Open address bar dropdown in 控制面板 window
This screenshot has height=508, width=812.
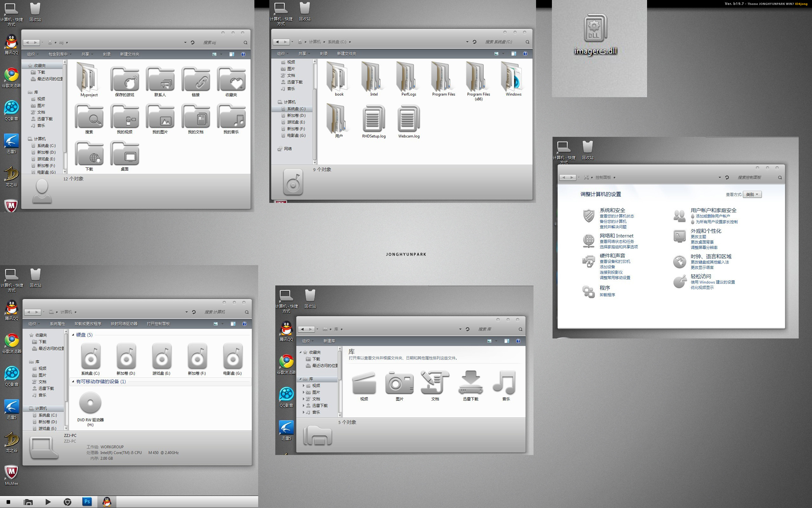(719, 177)
